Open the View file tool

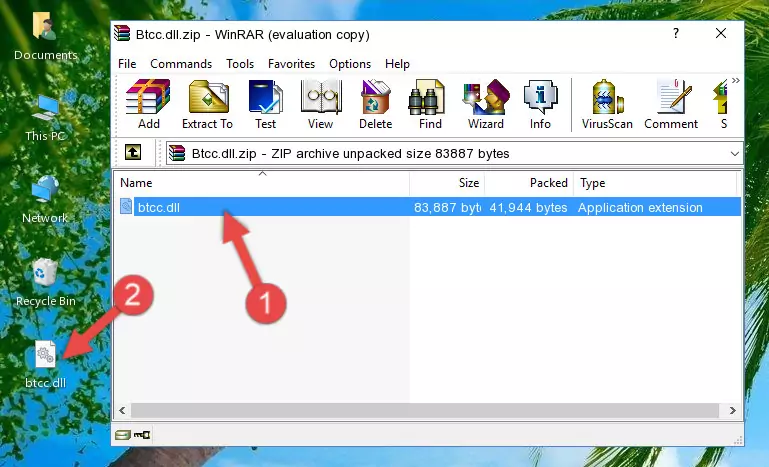point(321,104)
